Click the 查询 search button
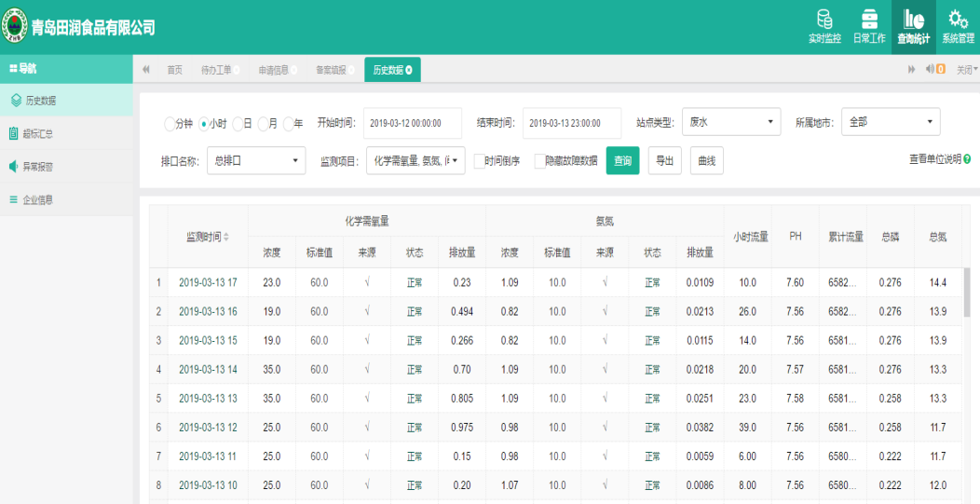The image size is (980, 504). pos(622,161)
